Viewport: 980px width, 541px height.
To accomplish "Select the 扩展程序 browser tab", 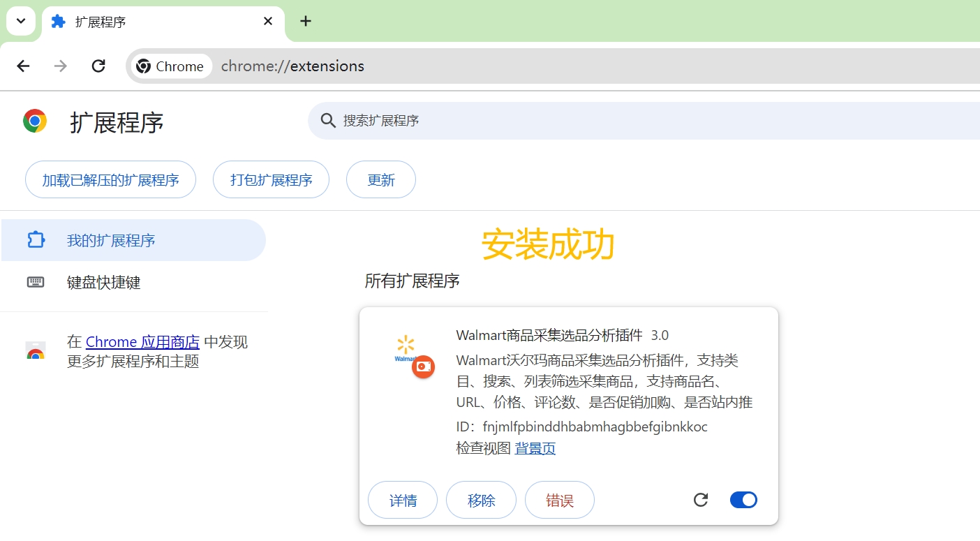I will pyautogui.click(x=163, y=22).
